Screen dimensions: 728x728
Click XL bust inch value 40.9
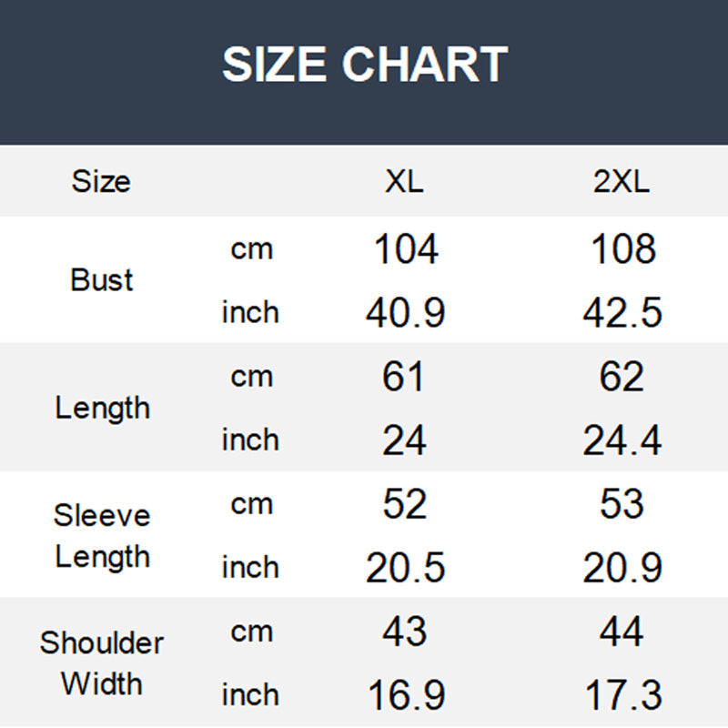tap(406, 313)
